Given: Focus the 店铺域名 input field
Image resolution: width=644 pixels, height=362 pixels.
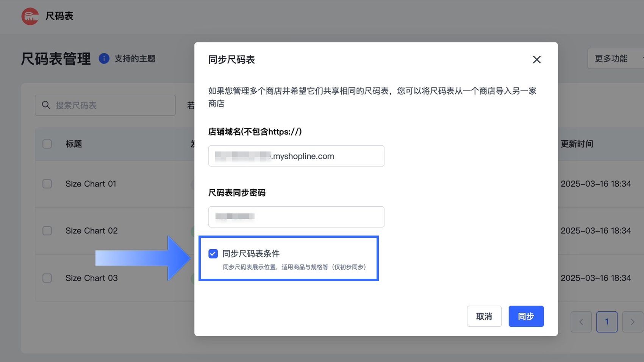Looking at the screenshot, I should click(296, 156).
